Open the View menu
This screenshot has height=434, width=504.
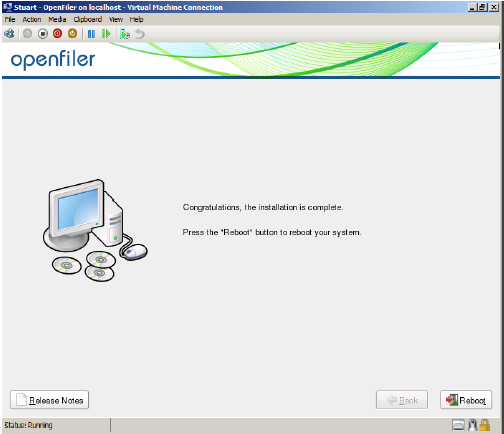click(116, 20)
